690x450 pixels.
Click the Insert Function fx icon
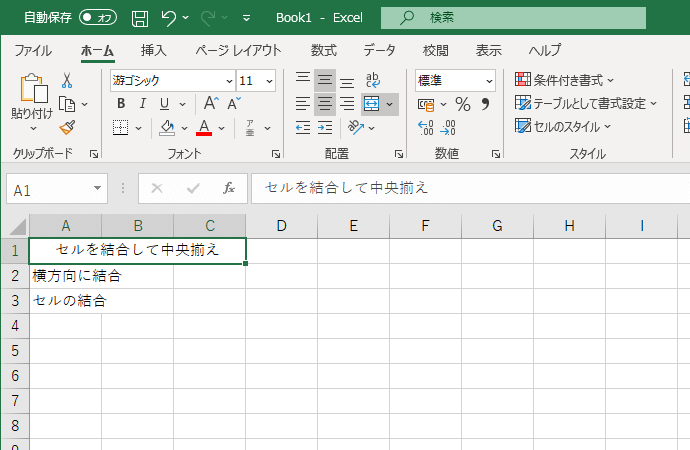point(229,188)
